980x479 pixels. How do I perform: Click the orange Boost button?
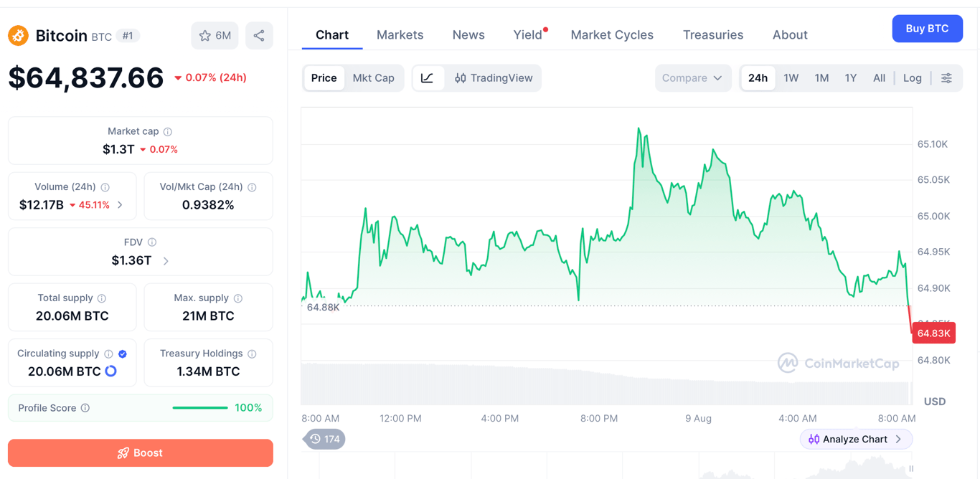click(x=141, y=453)
